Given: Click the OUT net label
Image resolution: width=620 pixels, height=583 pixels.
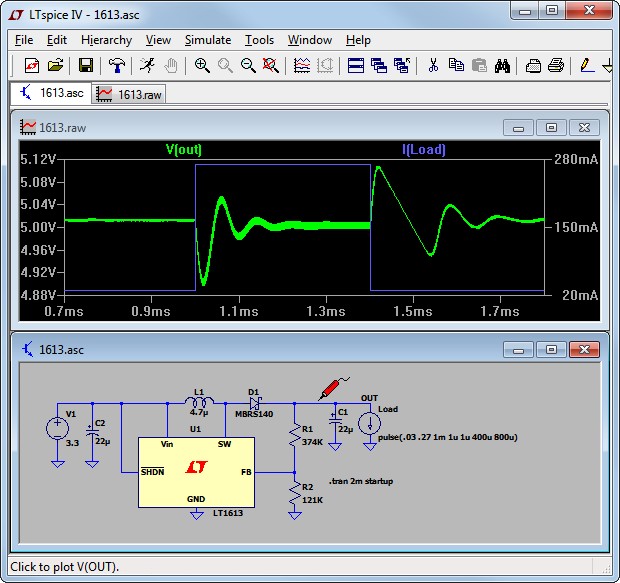Looking at the screenshot, I should (369, 398).
